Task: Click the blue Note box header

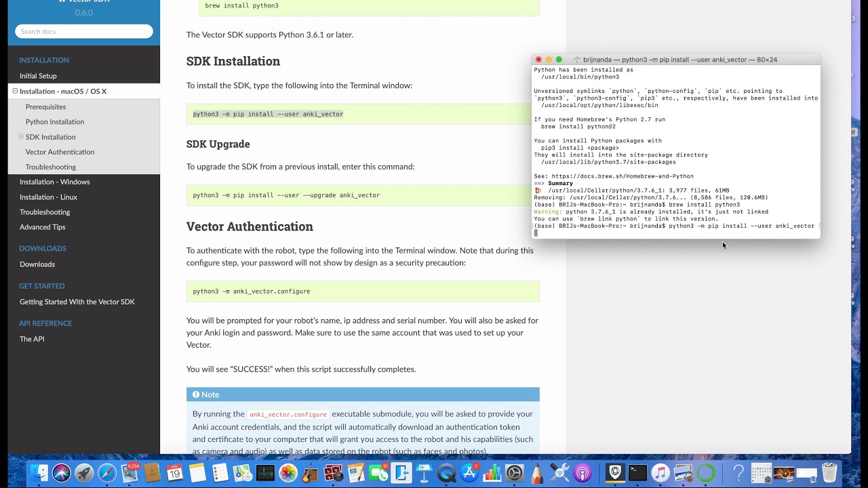Action: point(363,394)
